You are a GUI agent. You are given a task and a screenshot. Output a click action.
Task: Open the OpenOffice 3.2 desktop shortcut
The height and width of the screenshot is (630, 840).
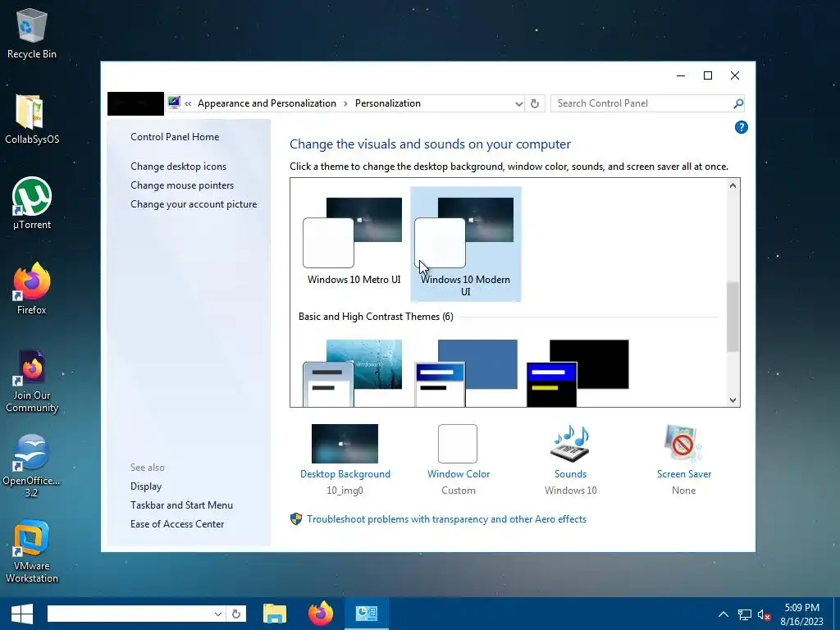click(32, 466)
